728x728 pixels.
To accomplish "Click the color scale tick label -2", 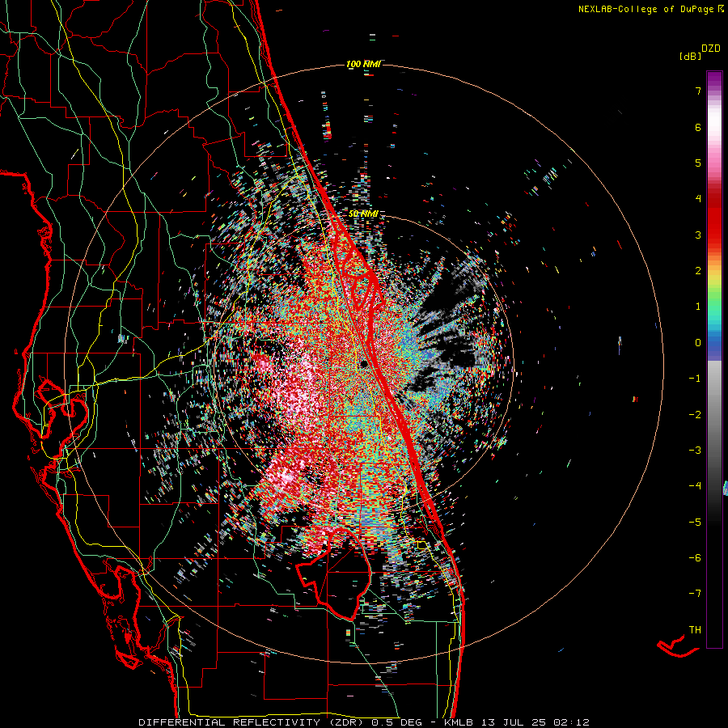I will [695, 415].
